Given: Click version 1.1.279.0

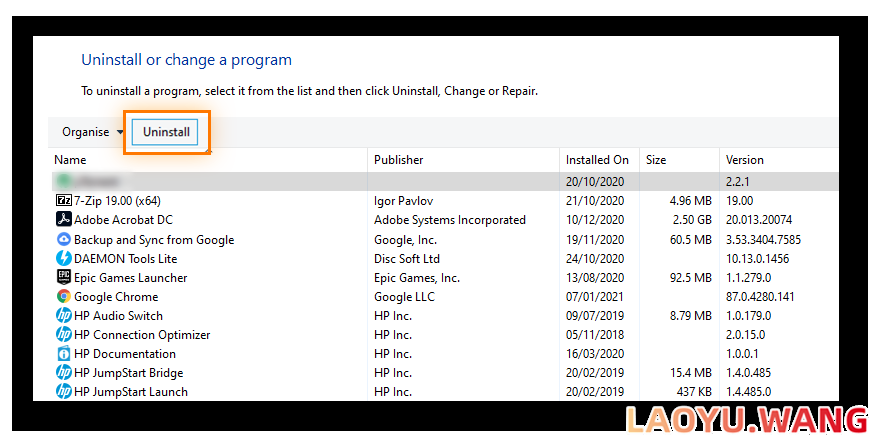Looking at the screenshot, I should [748, 277].
